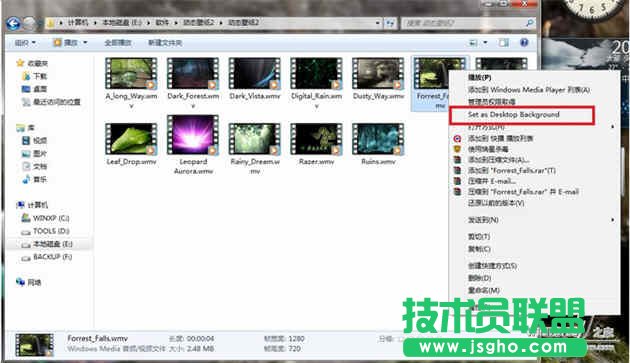Click the Forward navigation arrow
The height and width of the screenshot is (363, 630).
(29, 23)
